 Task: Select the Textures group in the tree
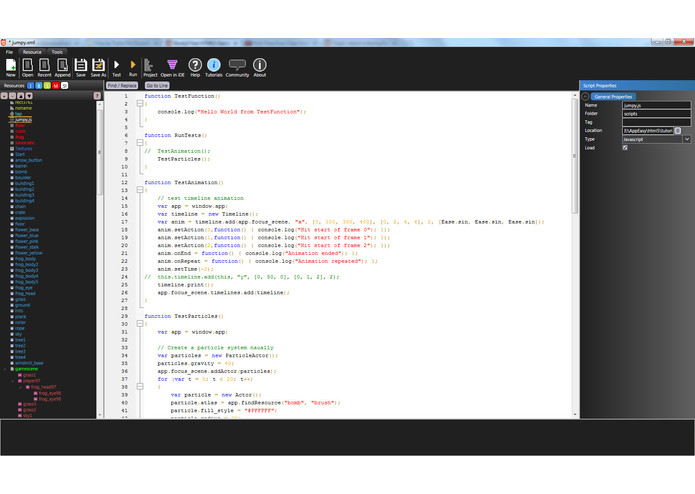23,148
